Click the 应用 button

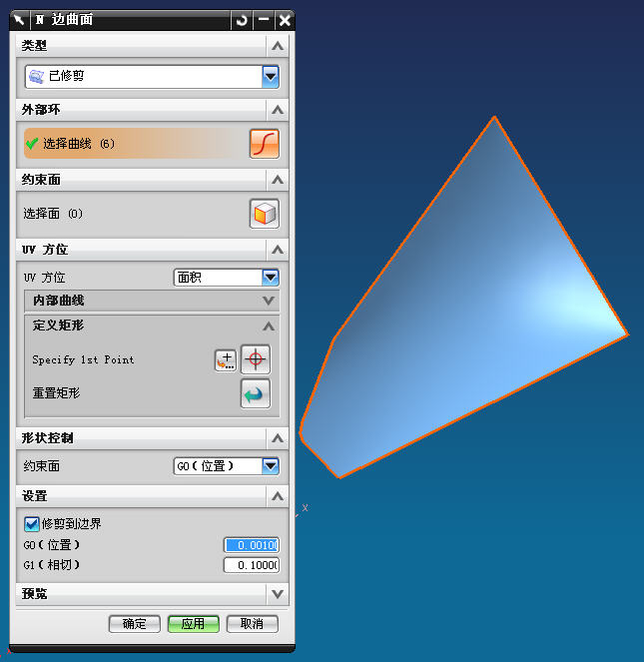[x=194, y=624]
